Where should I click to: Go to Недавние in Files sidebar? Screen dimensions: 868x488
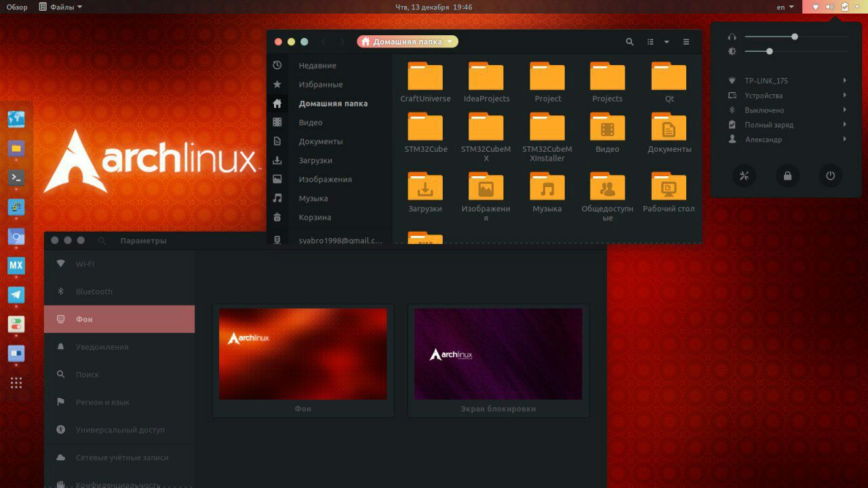330,66
